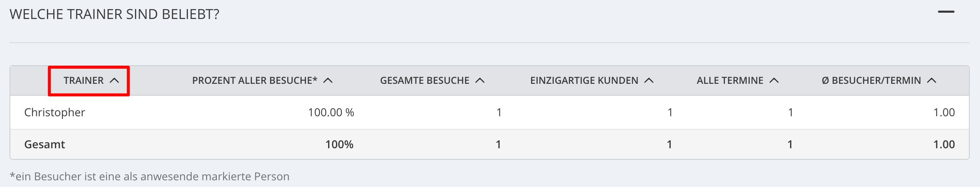
Task: Collapse the section with the minus icon
Action: click(946, 12)
